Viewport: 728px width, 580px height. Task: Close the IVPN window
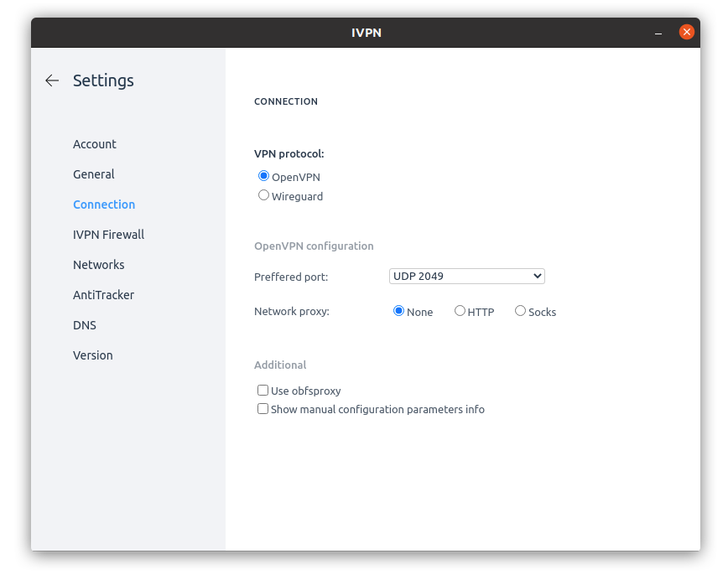(x=687, y=32)
